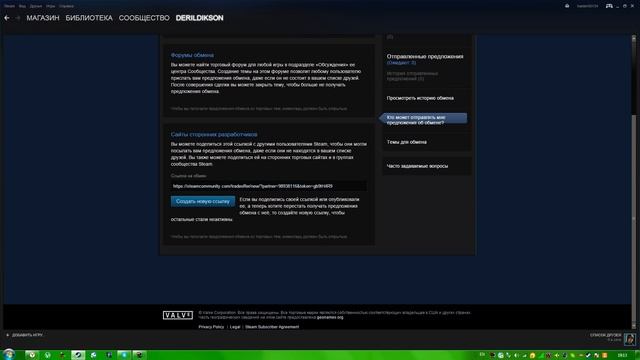640x360 pixels.
Task: Click the notifications icon at top right
Action: (x=567, y=6)
